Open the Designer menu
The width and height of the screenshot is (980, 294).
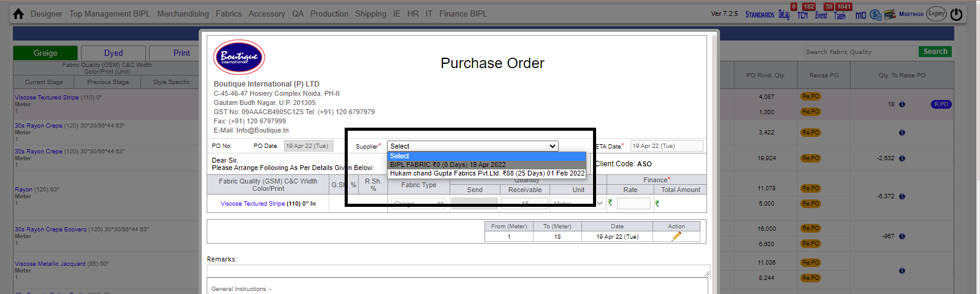(x=47, y=14)
